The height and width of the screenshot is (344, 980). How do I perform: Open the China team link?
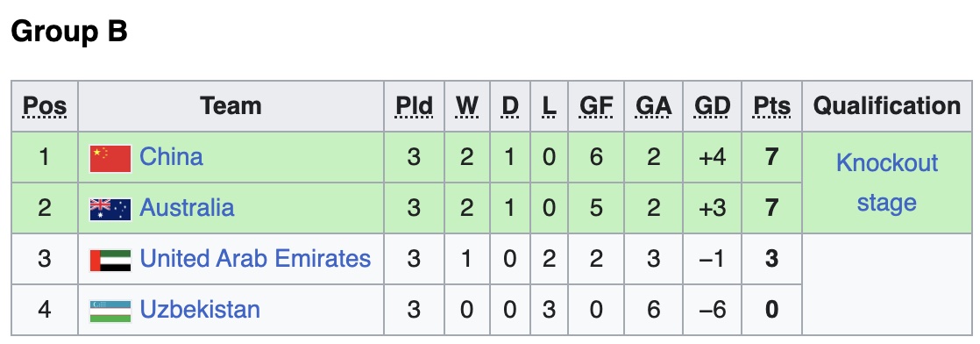[x=171, y=156]
